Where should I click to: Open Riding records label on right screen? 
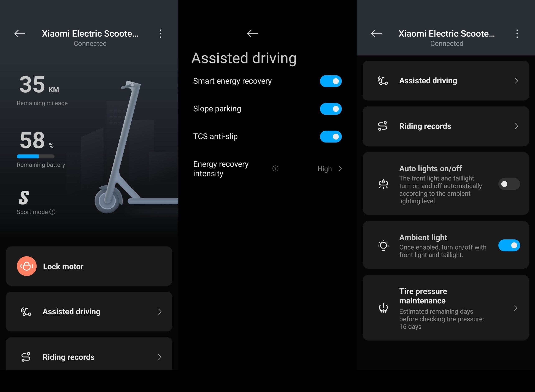click(x=425, y=126)
